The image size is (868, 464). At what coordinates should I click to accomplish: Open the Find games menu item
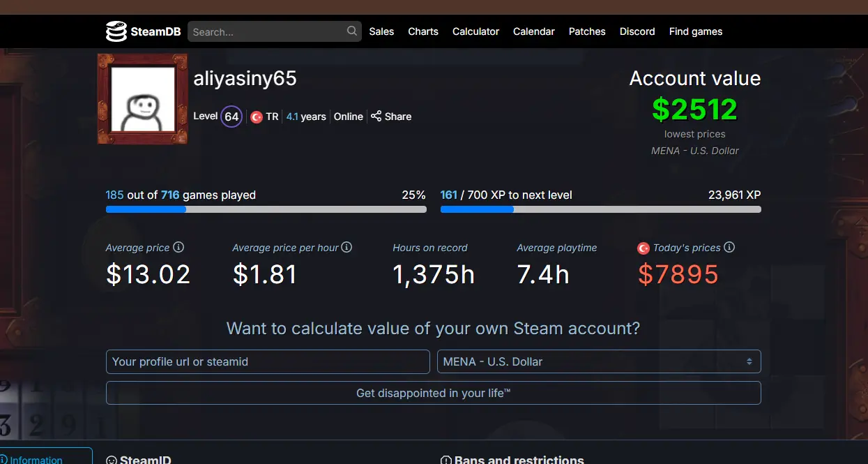click(696, 31)
